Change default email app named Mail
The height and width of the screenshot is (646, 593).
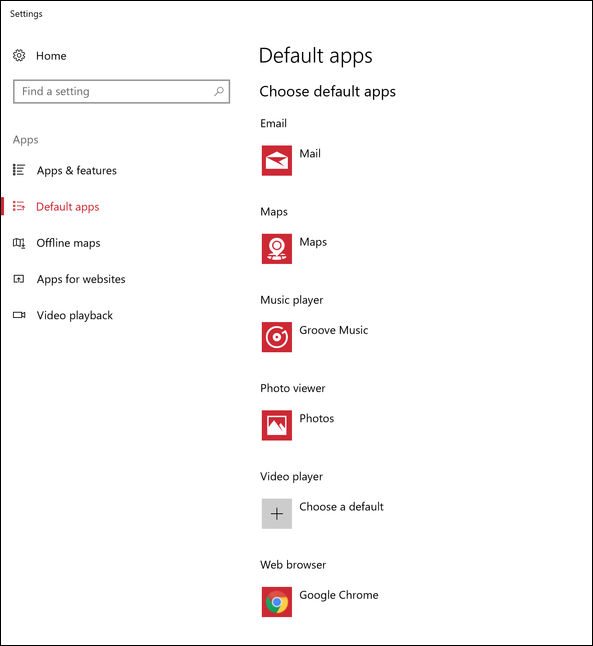click(x=310, y=153)
